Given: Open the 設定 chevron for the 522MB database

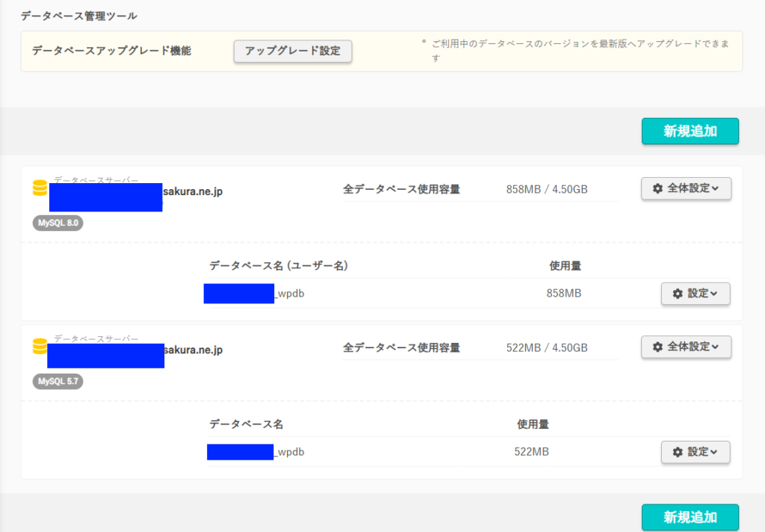Looking at the screenshot, I should pyautogui.click(x=713, y=452).
